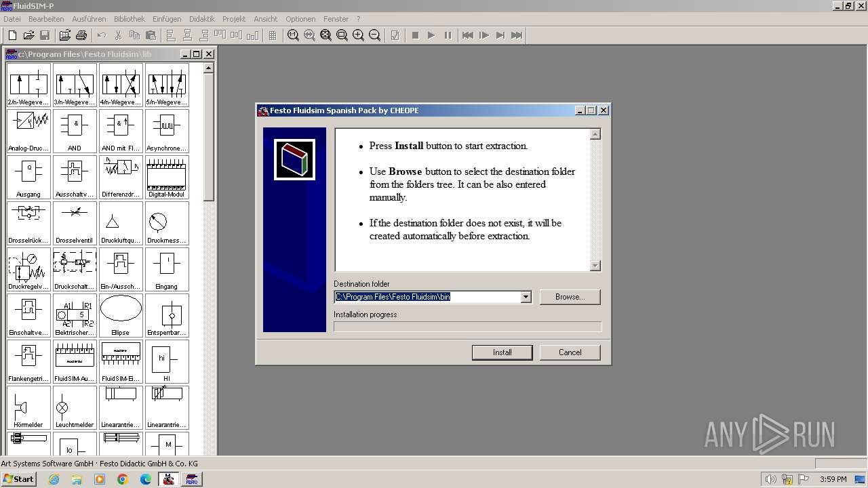The height and width of the screenshot is (488, 868).
Task: Expand the Destination folder dropdown
Action: click(x=526, y=297)
